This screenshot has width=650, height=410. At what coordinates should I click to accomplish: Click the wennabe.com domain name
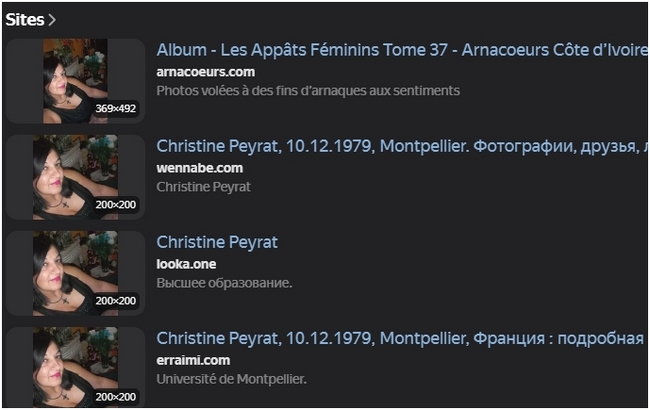coord(199,168)
